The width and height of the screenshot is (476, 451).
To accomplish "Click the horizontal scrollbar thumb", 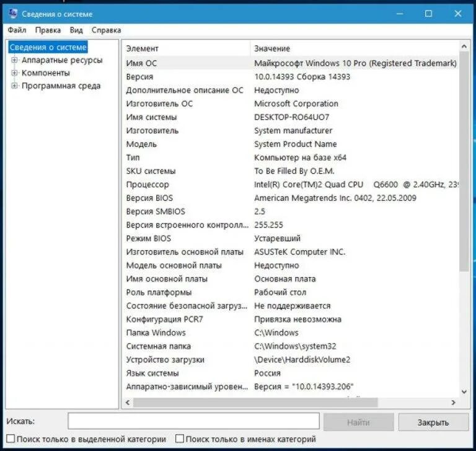I will point(255,403).
